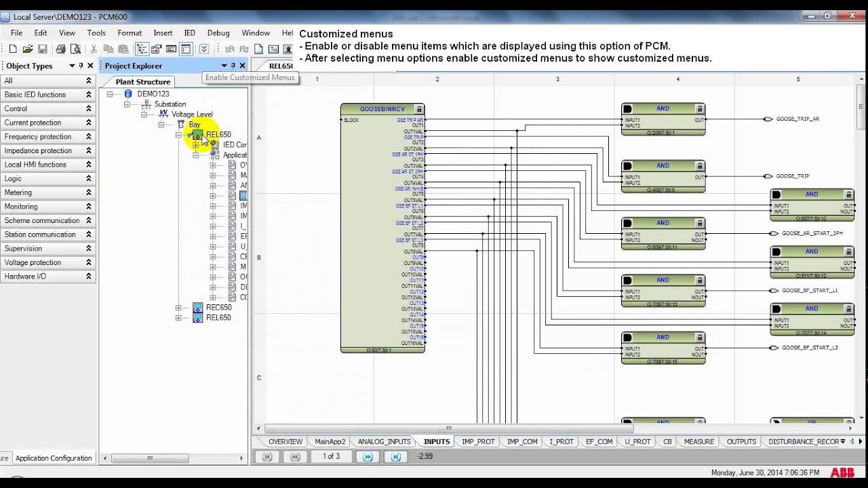Screen dimensions: 868x488
Task: Select the Impedance protection category
Action: tap(47, 150)
